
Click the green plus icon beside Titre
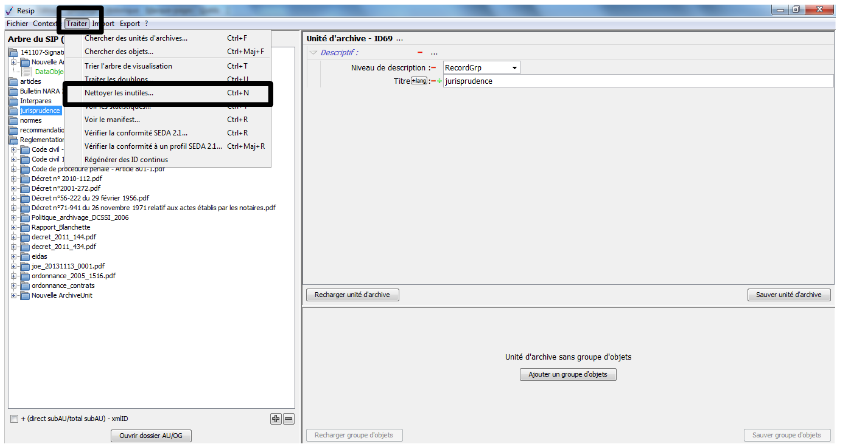click(438, 81)
